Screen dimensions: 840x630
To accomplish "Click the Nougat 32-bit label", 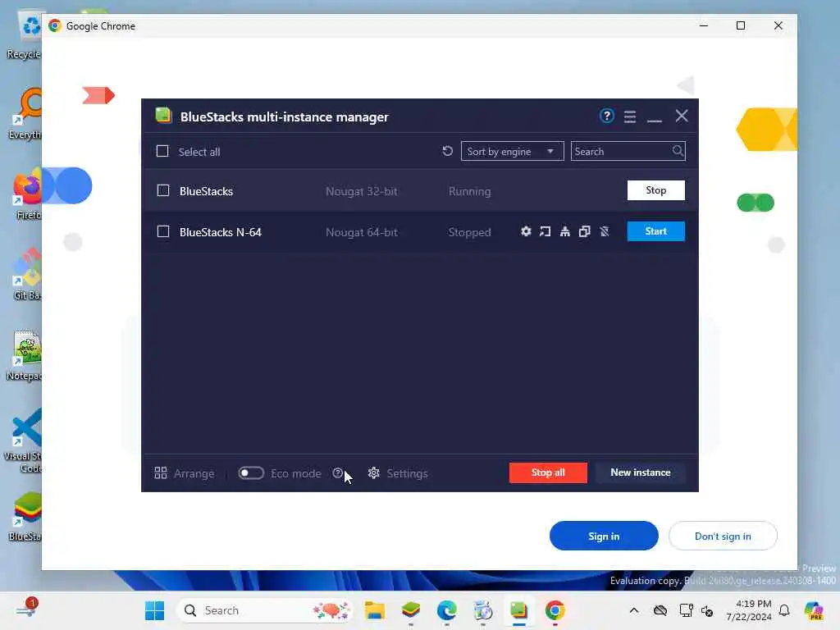I will tap(362, 191).
